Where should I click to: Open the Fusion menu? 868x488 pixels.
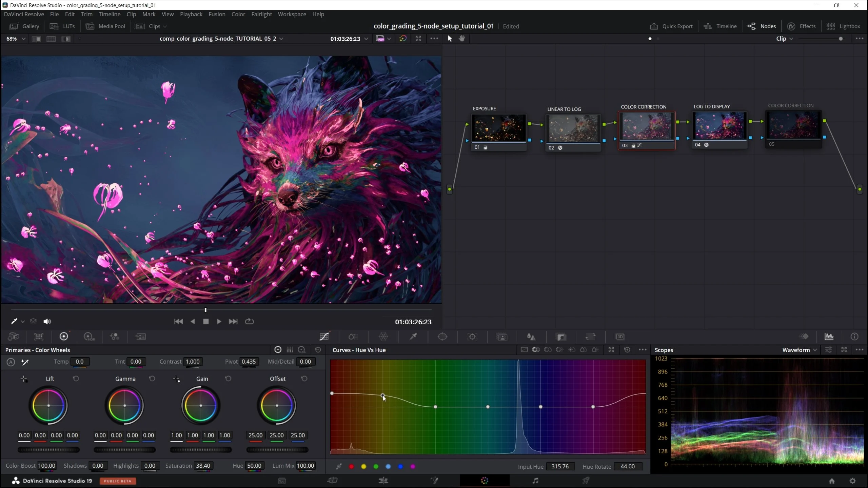pos(217,14)
